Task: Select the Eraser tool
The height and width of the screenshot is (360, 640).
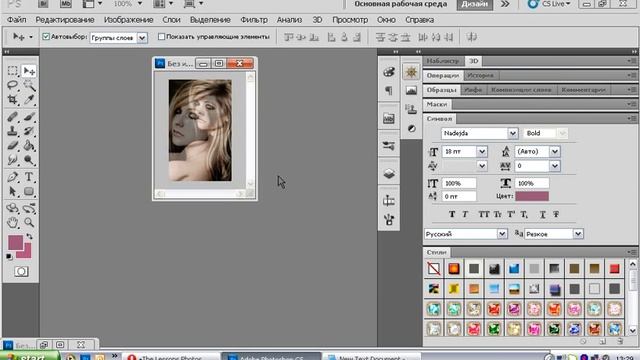Action: (13, 145)
